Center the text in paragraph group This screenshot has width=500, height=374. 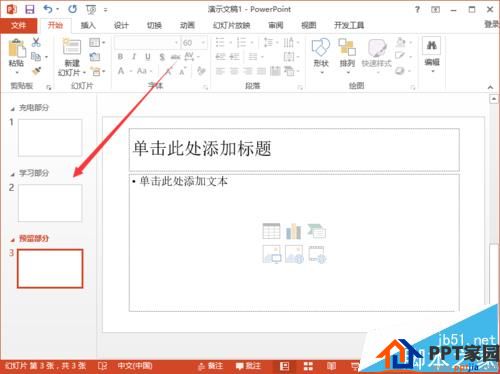[234, 71]
